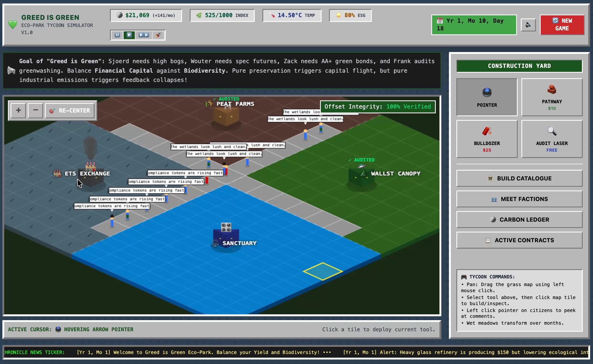Open the Build Catalogue
Viewport: 593px width, 364px height.
point(519,178)
